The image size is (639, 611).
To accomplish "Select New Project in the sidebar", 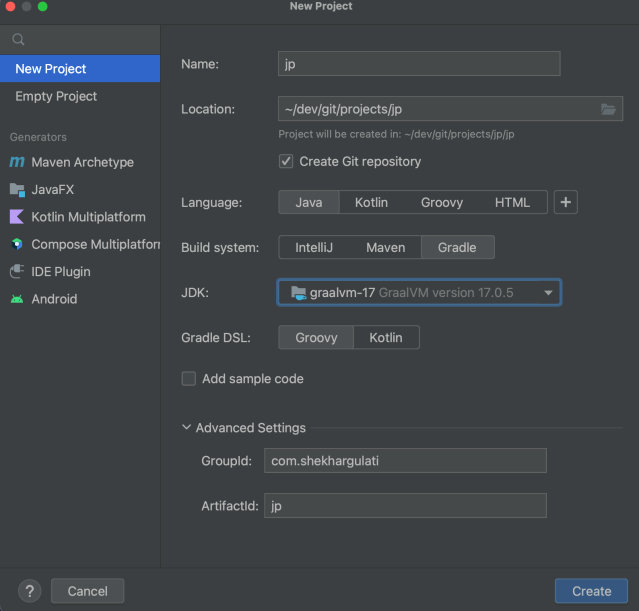I will point(51,69).
